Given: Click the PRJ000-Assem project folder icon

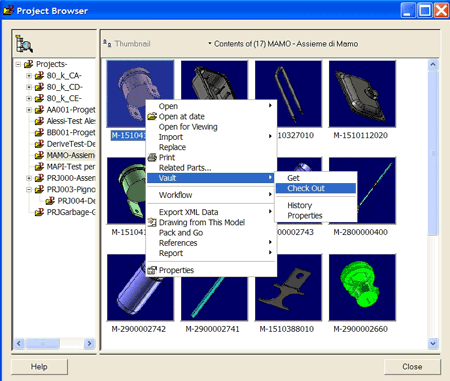Looking at the screenshot, I should coord(39,178).
